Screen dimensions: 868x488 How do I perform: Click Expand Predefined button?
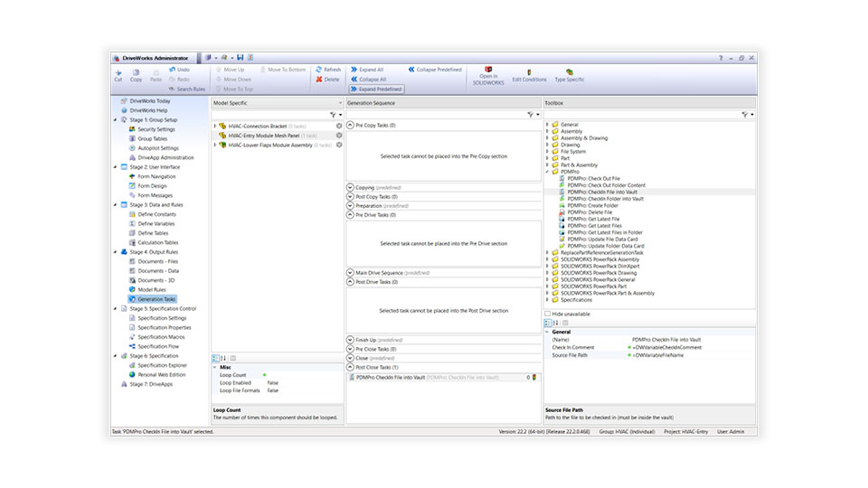pyautogui.click(x=376, y=89)
